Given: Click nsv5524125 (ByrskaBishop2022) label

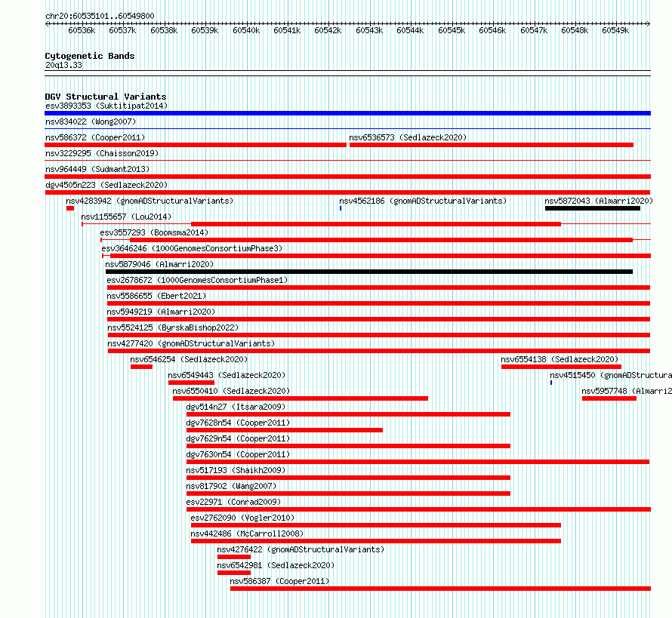Looking at the screenshot, I should 173,327.
